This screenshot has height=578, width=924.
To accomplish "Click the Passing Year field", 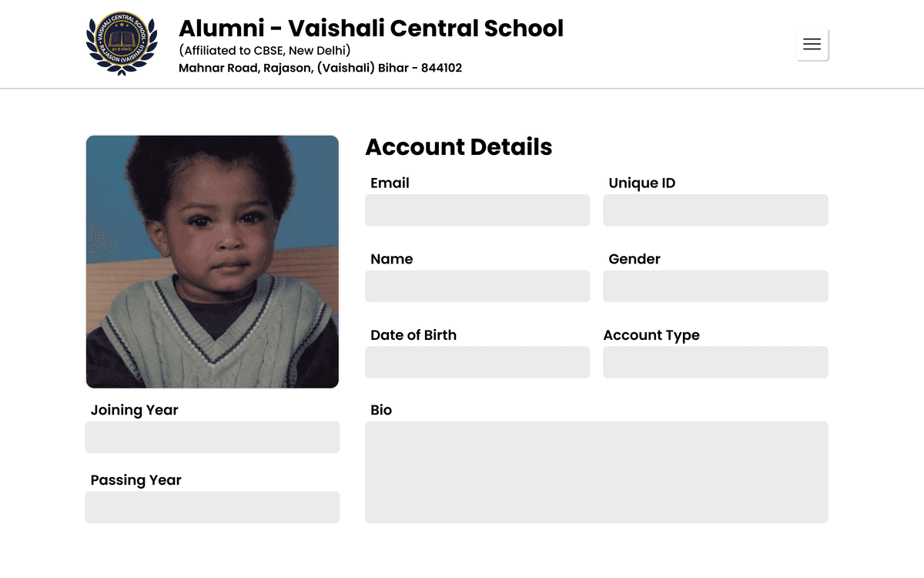I will (213, 507).
